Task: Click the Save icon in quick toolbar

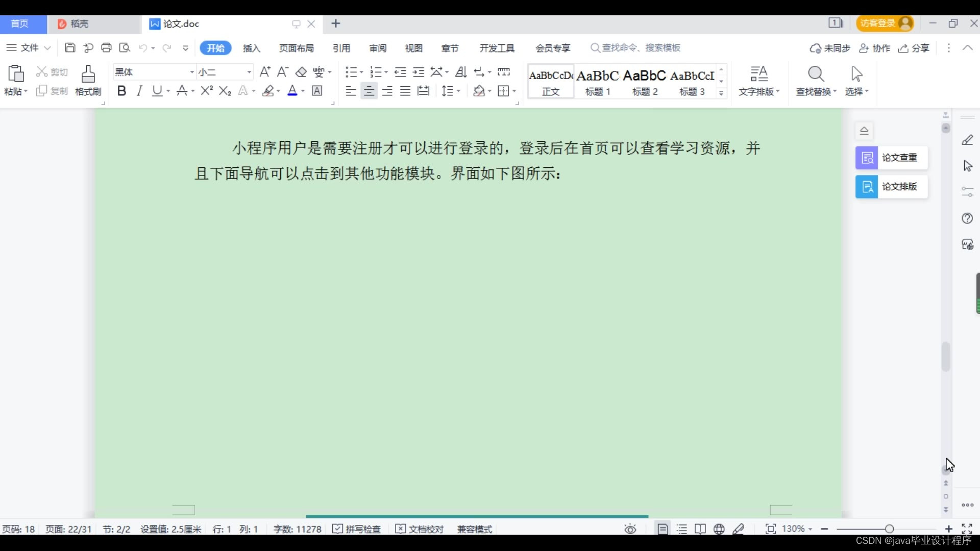Action: (x=70, y=48)
